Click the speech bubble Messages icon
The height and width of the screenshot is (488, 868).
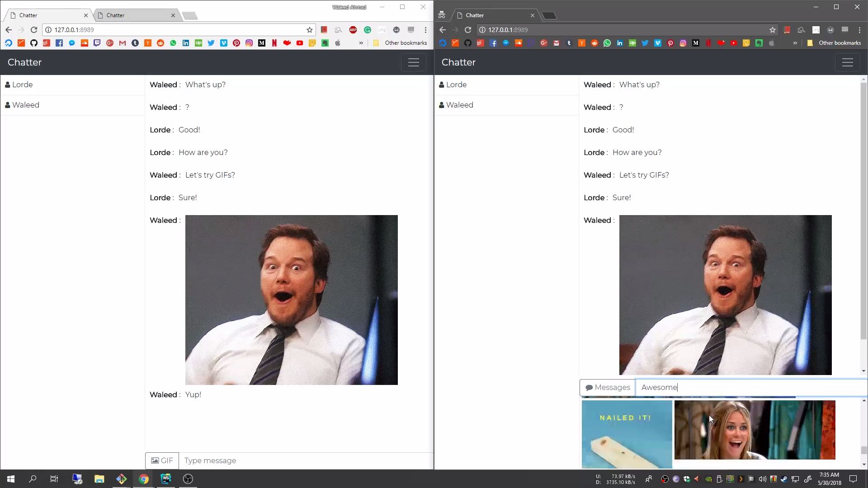pyautogui.click(x=589, y=387)
